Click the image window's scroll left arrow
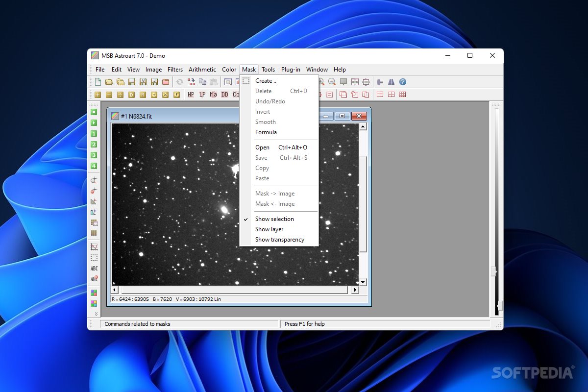Viewport: 588px width, 392px height. coord(115,290)
